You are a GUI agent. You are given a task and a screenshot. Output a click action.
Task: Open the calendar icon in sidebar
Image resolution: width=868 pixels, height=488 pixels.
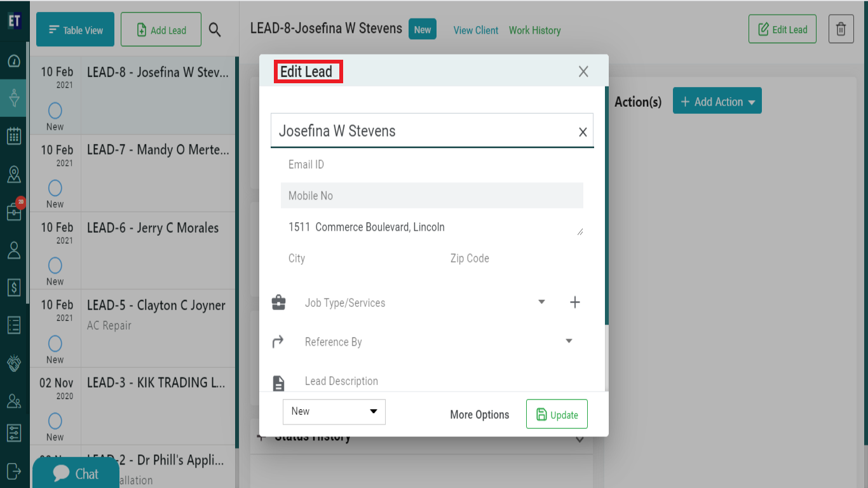(14, 136)
